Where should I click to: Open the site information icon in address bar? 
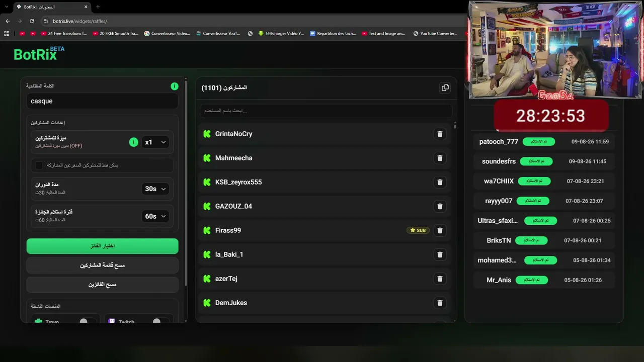(x=46, y=21)
